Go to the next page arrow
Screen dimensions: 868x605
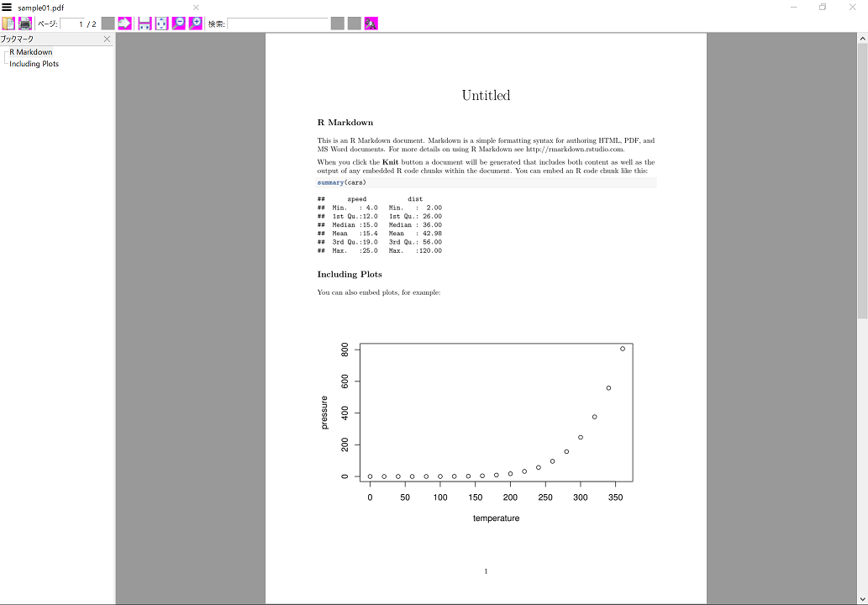124,24
